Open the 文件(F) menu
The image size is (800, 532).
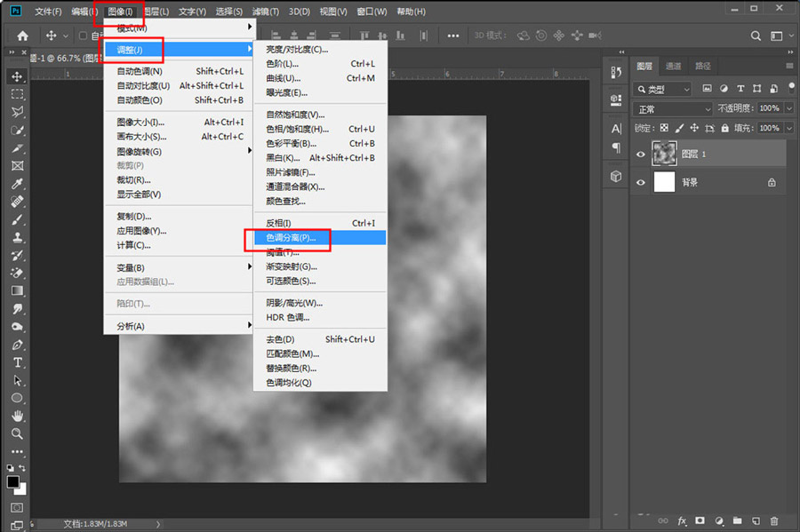point(48,12)
